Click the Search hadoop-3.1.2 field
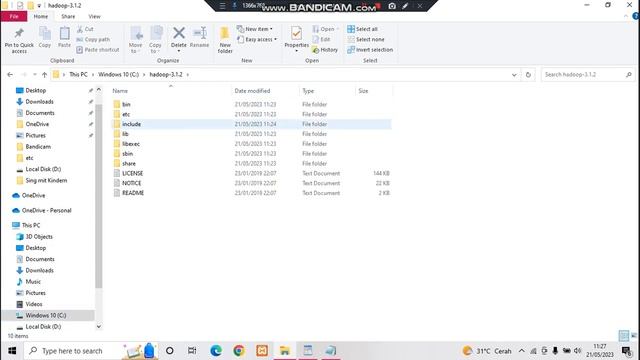The height and width of the screenshot is (360, 640). (588, 75)
